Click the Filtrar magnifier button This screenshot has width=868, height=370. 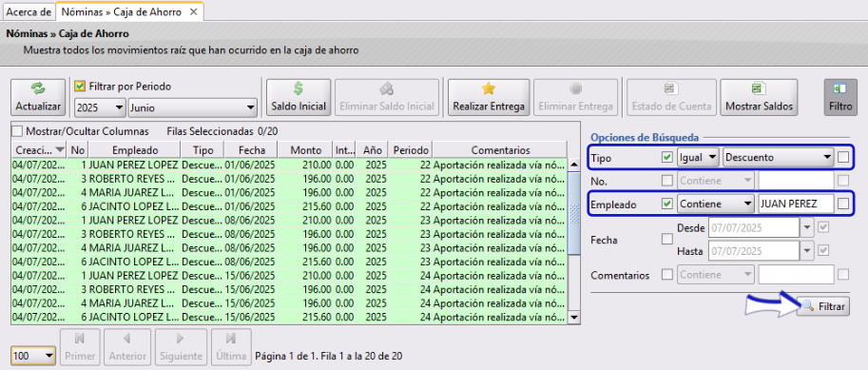[x=823, y=305]
